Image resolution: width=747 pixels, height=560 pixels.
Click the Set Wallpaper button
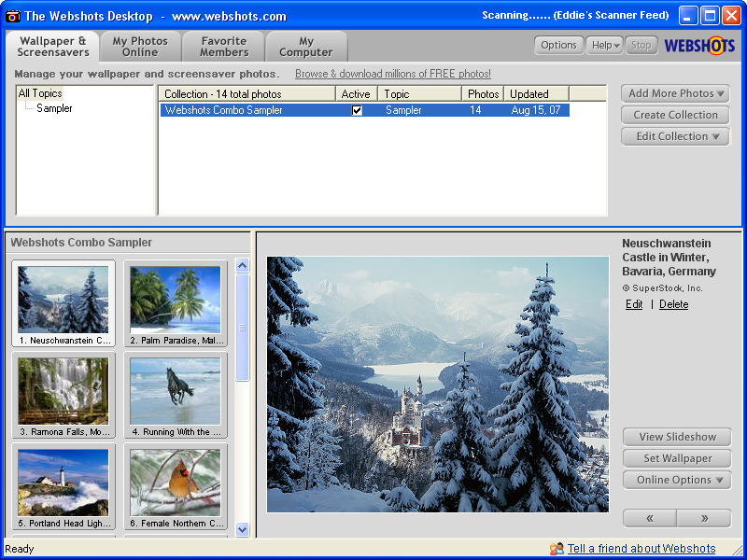[x=677, y=458]
